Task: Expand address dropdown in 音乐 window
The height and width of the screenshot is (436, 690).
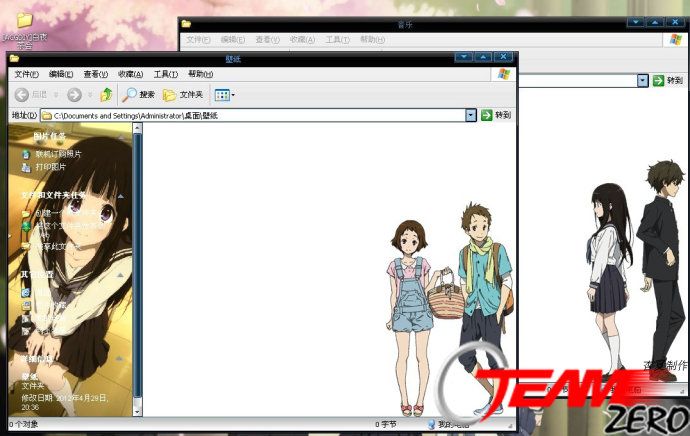Action: [643, 80]
